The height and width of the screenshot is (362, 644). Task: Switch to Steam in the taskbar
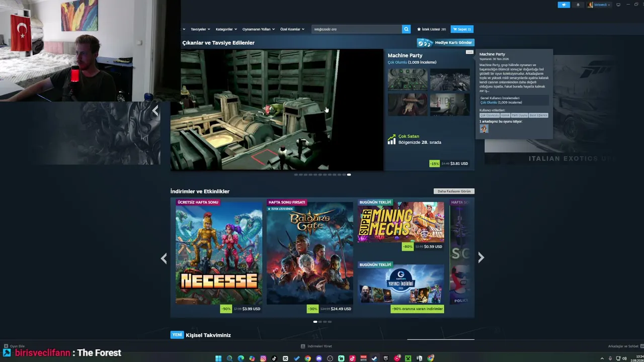click(x=374, y=358)
